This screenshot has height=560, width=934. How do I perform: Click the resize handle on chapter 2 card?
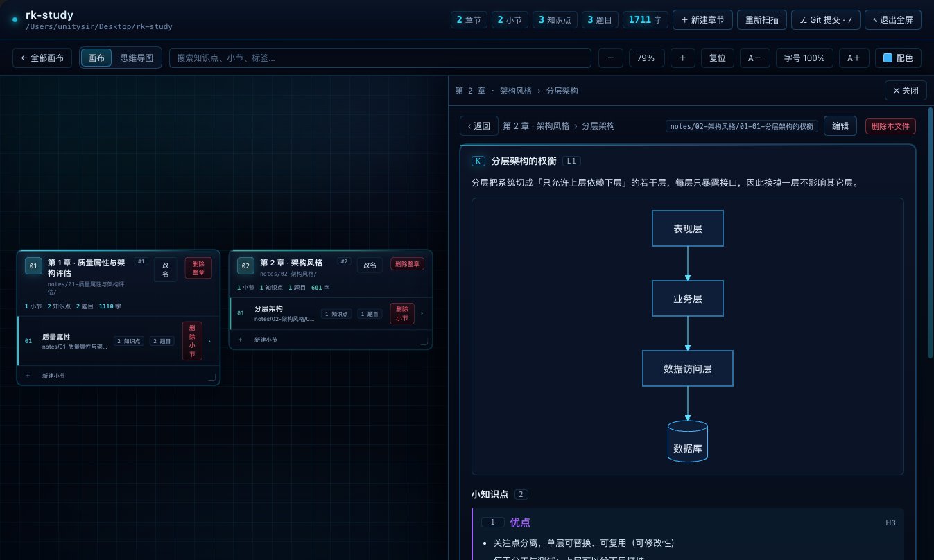tap(424, 342)
